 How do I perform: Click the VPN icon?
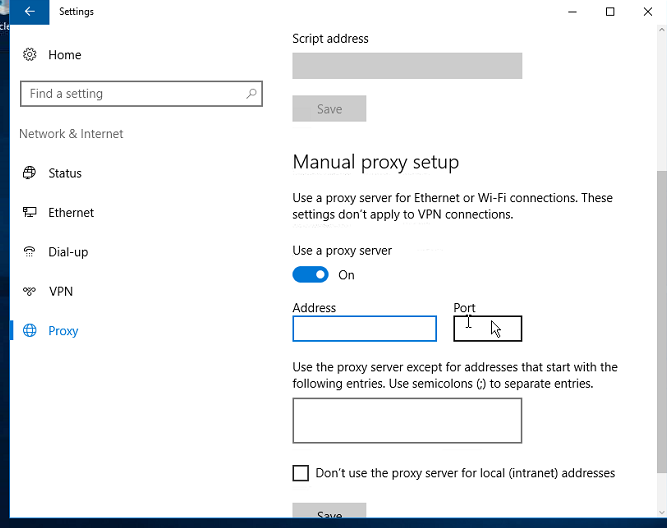coord(29,291)
